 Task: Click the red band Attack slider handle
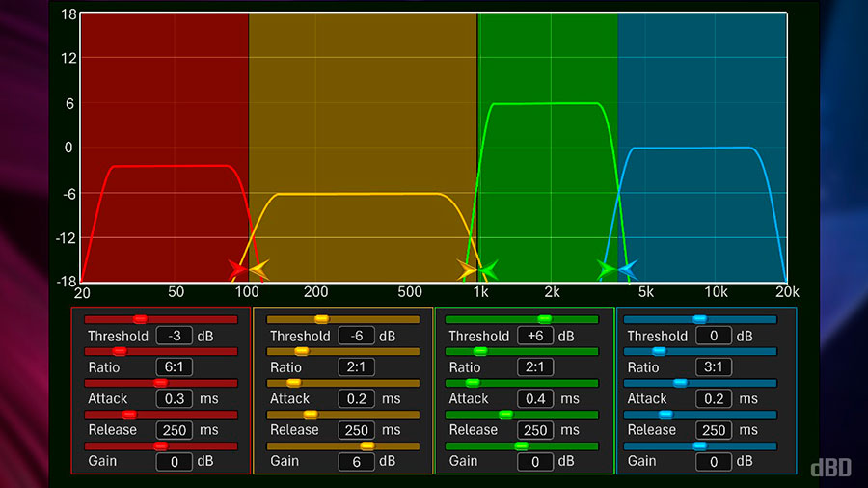[x=160, y=383]
